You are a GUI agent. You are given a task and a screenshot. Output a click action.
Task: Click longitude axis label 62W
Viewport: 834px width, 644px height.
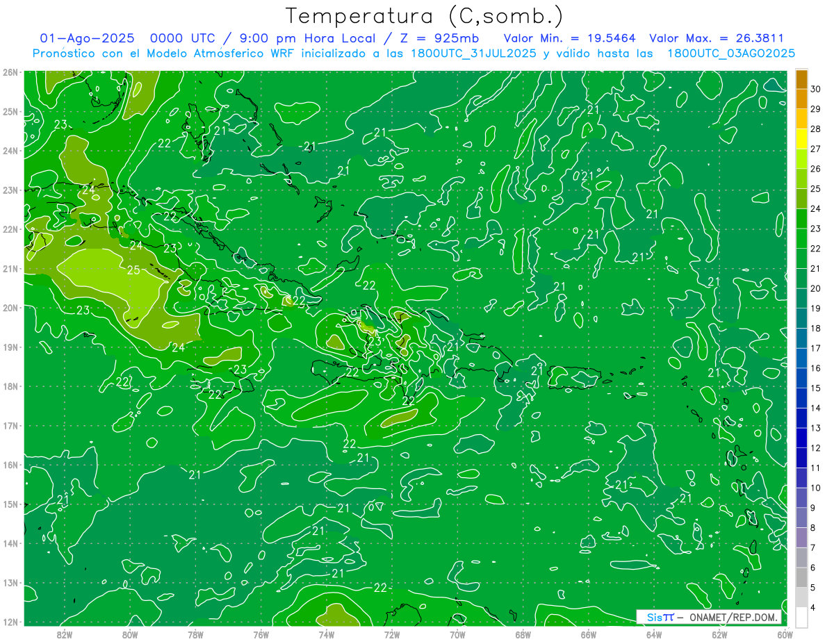coord(719,635)
